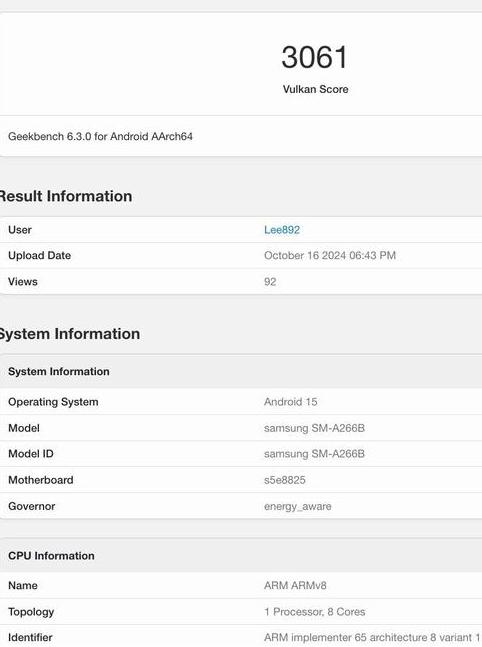Click the System Information section heading
Viewport: 482px width, 647px height.
[x=70, y=334]
